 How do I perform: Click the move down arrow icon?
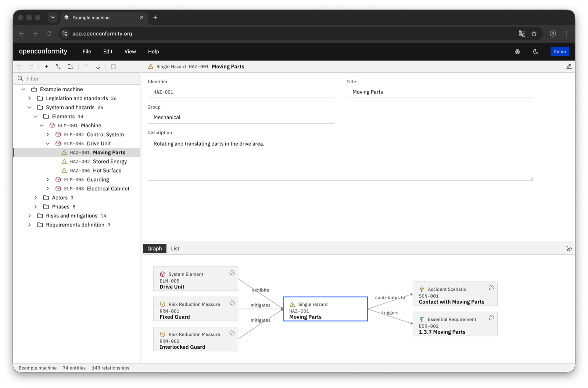[x=98, y=66]
